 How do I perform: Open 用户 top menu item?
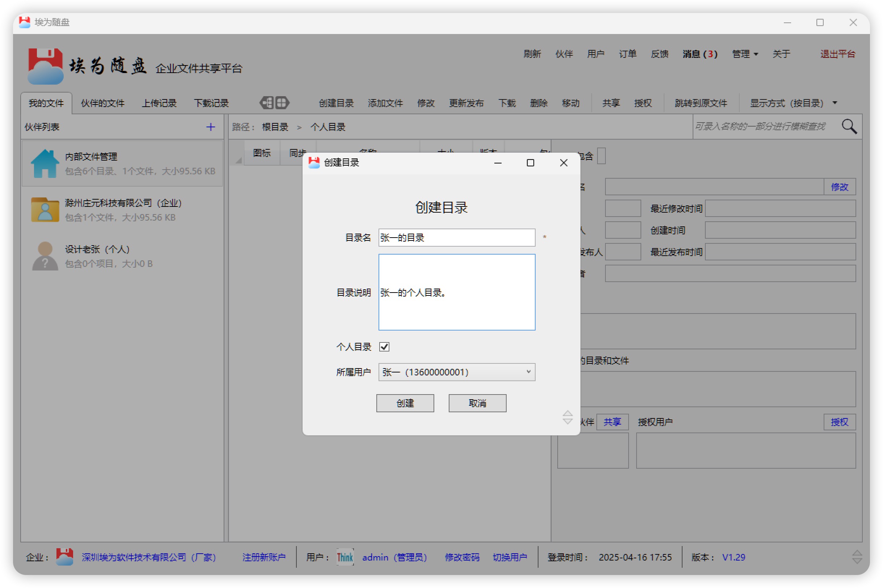coord(596,54)
